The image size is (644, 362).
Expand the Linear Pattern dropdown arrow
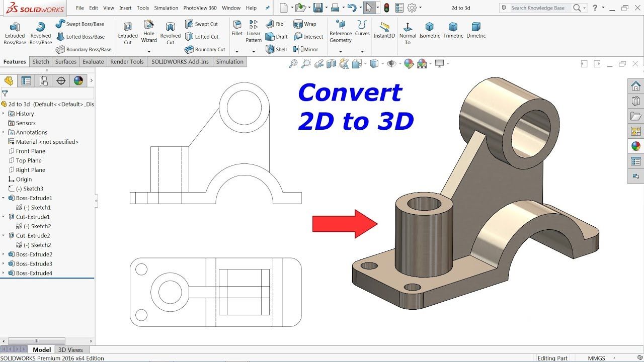tap(254, 51)
